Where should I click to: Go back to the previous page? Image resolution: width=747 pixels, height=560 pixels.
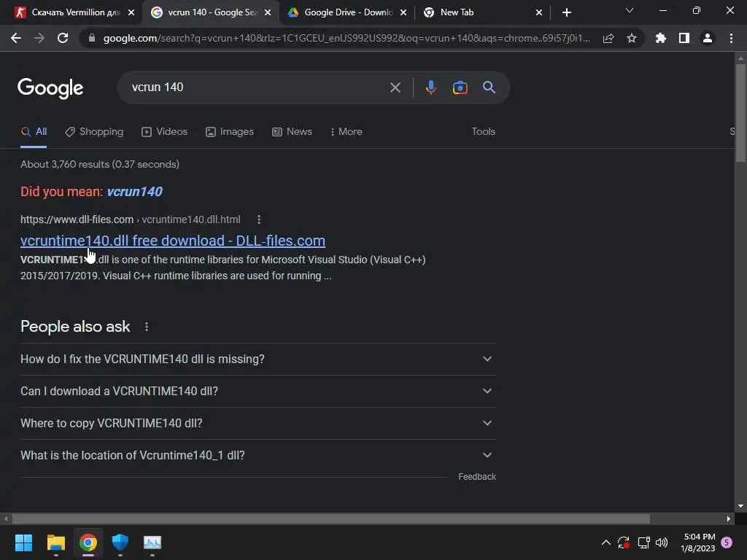16,38
